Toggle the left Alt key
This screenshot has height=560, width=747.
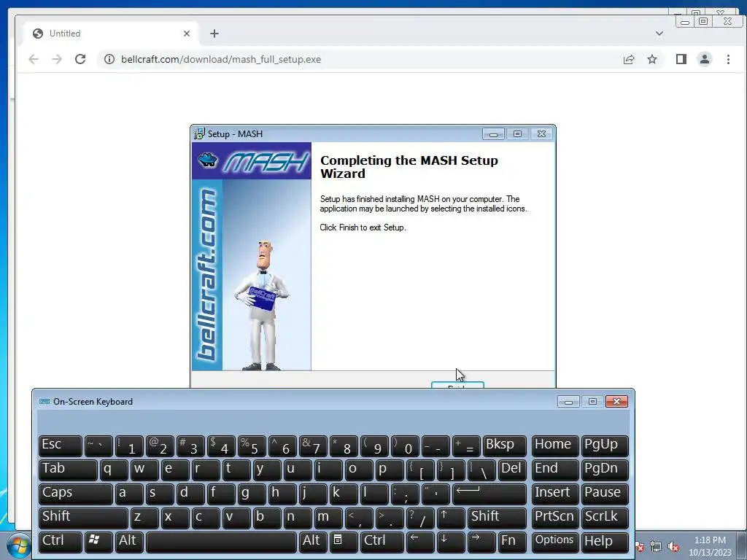[128, 542]
